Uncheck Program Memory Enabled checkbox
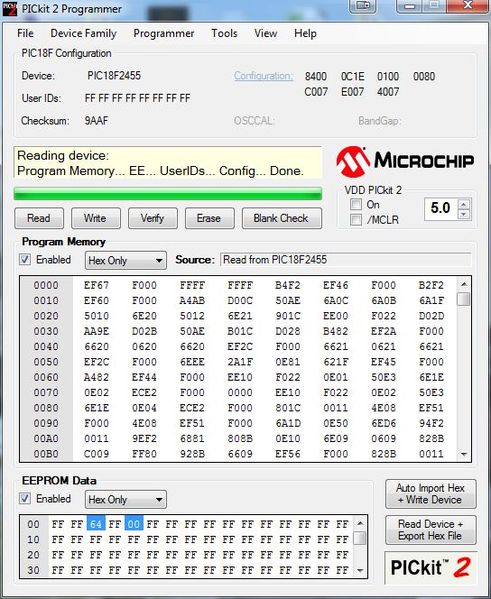Image resolution: width=491 pixels, height=599 pixels. (25, 259)
